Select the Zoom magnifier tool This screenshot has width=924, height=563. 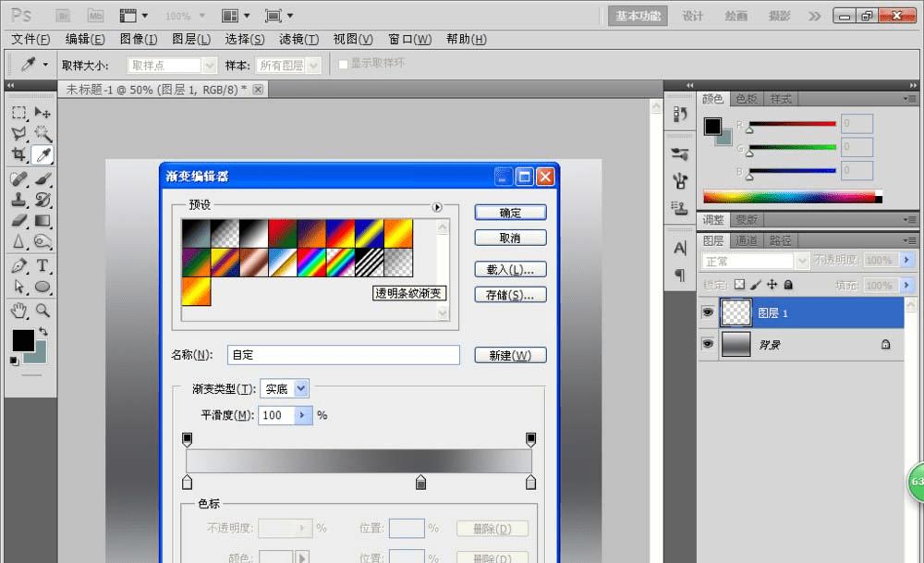[43, 310]
